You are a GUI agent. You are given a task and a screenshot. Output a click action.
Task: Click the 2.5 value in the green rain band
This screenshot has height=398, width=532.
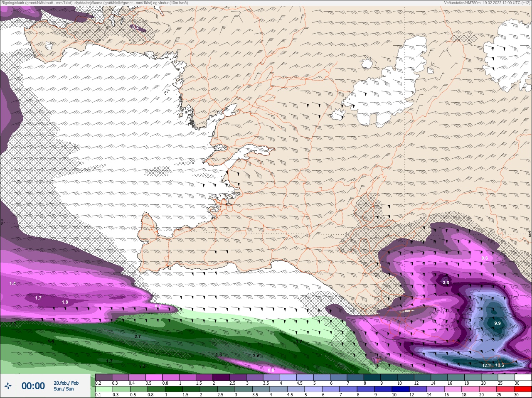click(x=219, y=355)
